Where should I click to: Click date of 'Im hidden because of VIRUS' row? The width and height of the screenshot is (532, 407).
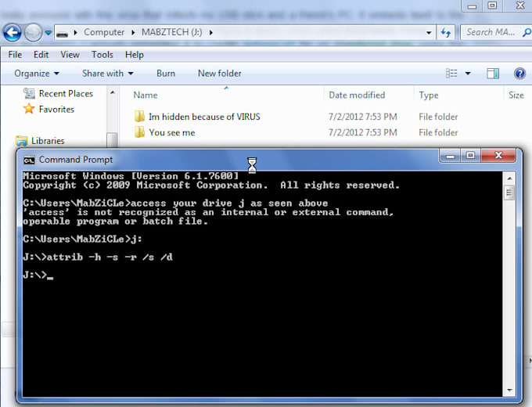click(363, 117)
